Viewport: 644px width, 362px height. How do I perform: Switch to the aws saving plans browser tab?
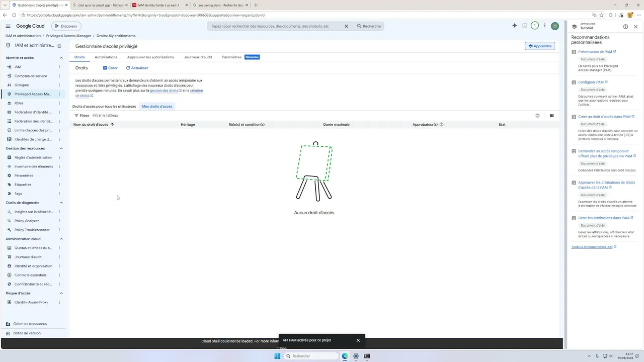(x=220, y=5)
